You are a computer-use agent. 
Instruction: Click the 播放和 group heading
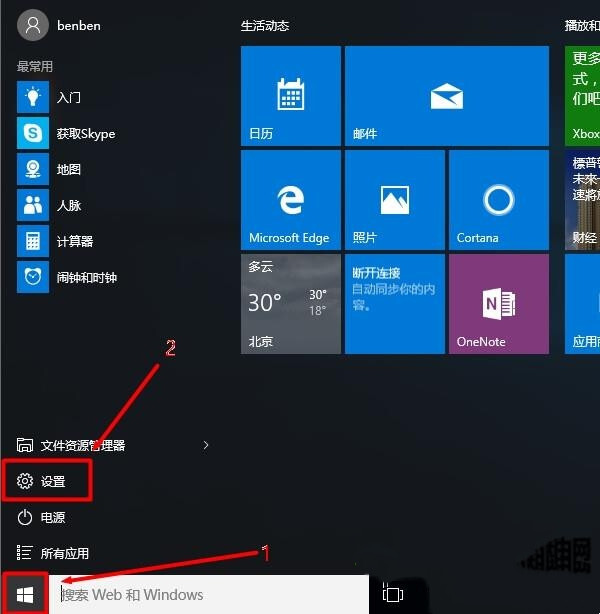click(582, 26)
